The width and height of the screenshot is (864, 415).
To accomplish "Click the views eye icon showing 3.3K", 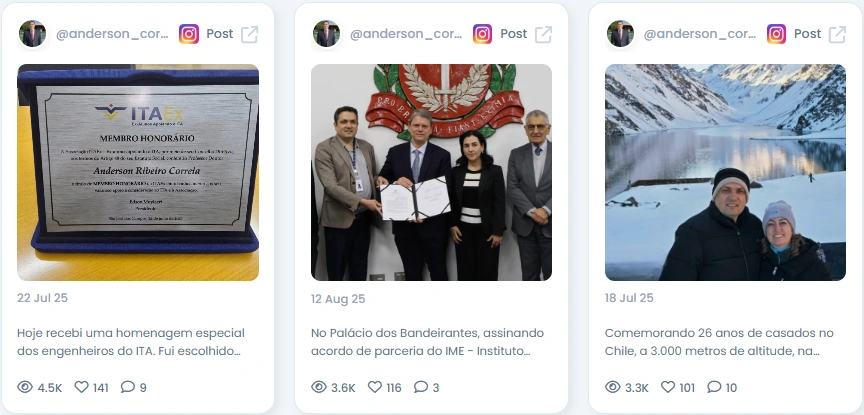I will pos(613,387).
